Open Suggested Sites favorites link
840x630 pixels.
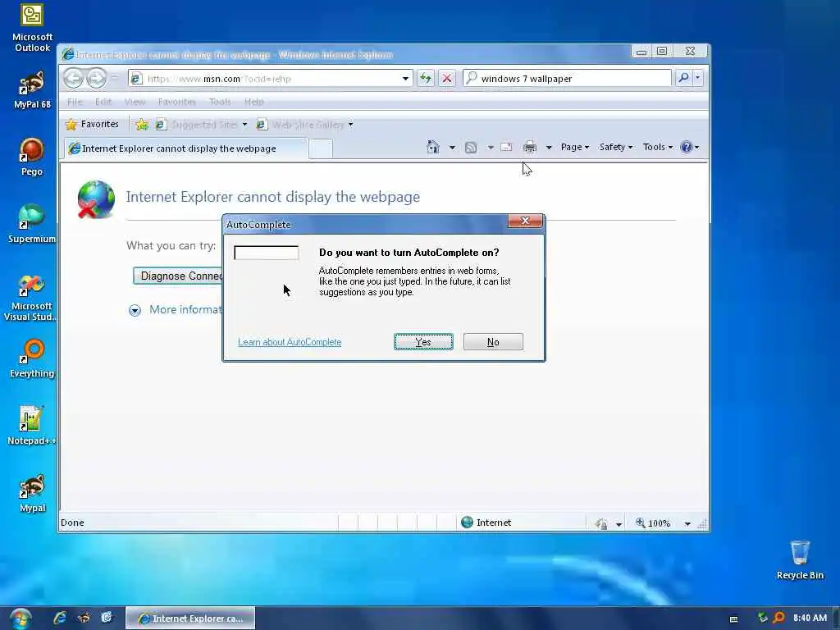202,125
